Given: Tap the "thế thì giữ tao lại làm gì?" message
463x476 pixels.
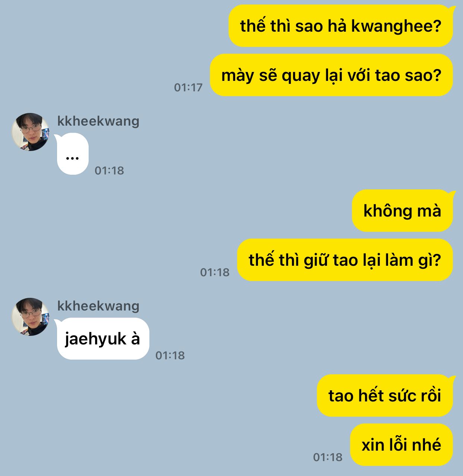Looking at the screenshot, I should pyautogui.click(x=345, y=260).
